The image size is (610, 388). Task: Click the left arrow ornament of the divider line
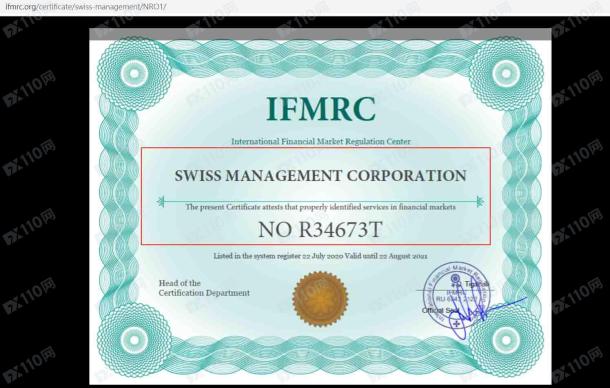pyautogui.click(x=160, y=202)
